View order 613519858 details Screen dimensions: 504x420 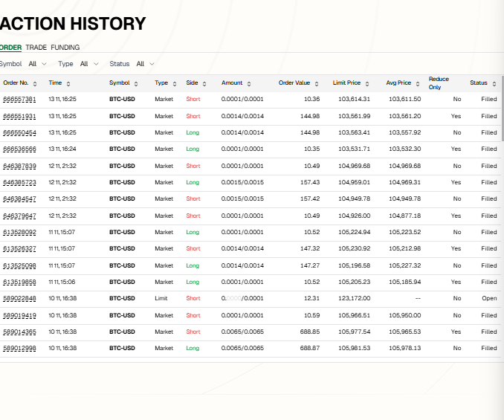click(x=19, y=282)
